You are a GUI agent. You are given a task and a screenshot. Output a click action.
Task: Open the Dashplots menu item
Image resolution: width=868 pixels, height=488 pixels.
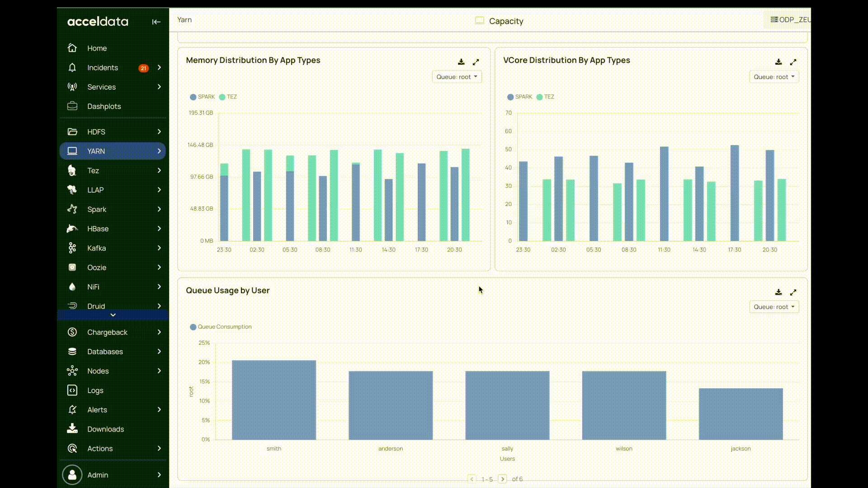point(104,106)
